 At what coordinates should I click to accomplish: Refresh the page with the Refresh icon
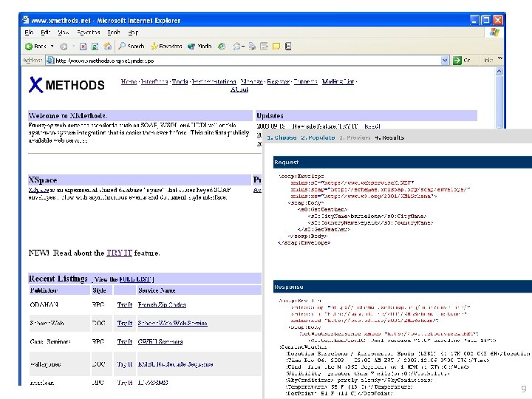click(x=95, y=47)
